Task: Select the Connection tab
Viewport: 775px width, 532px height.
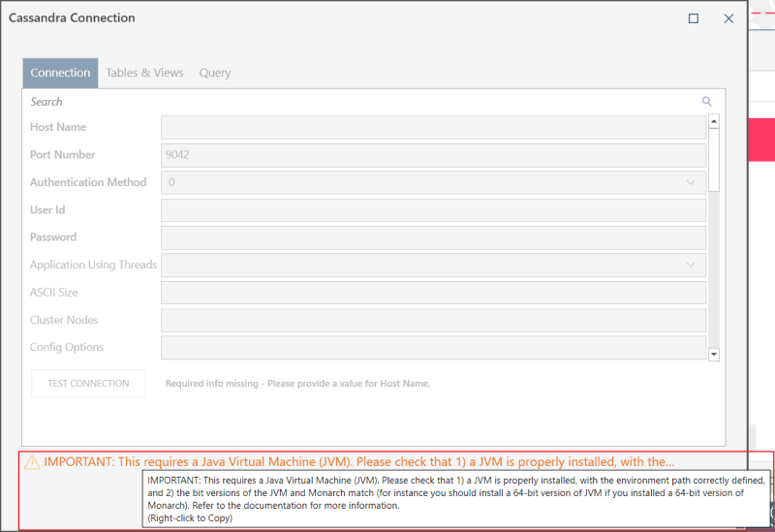Action: [x=60, y=73]
